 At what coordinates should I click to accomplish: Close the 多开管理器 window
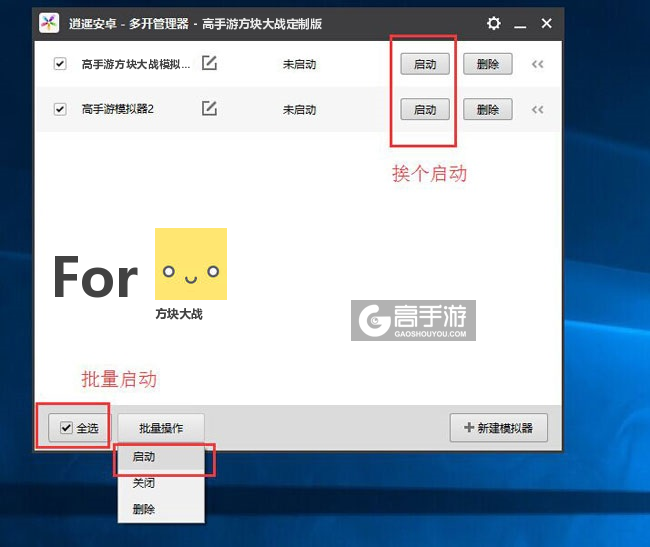(546, 23)
